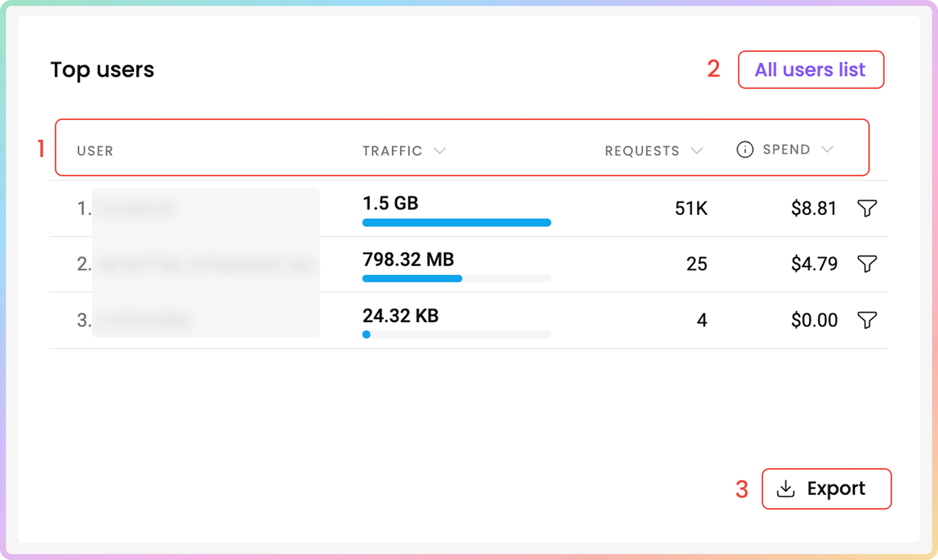This screenshot has height=560, width=938.
Task: Click filter icon for $0.00 user row
Action: point(867,320)
